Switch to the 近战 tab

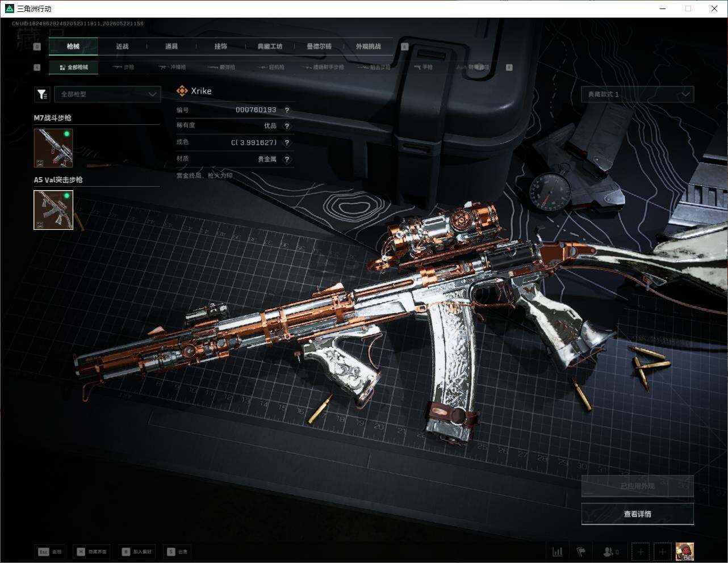[x=122, y=47]
